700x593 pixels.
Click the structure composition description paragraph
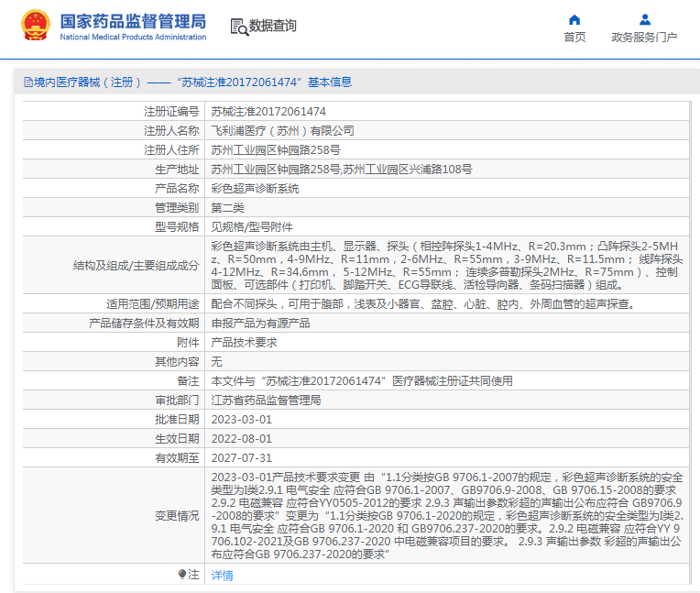coord(447,265)
